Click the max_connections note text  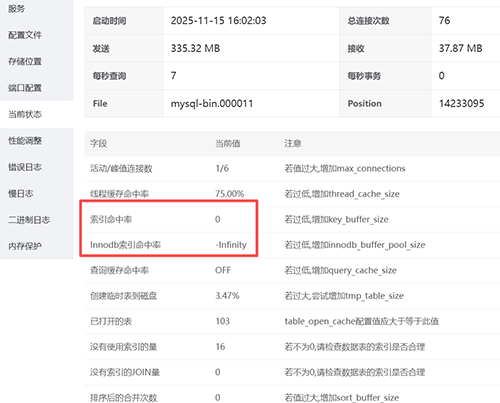click(x=345, y=168)
